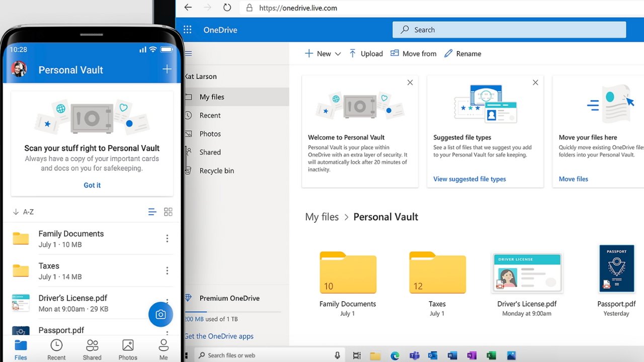Open Excel from the taskbar

492,356
